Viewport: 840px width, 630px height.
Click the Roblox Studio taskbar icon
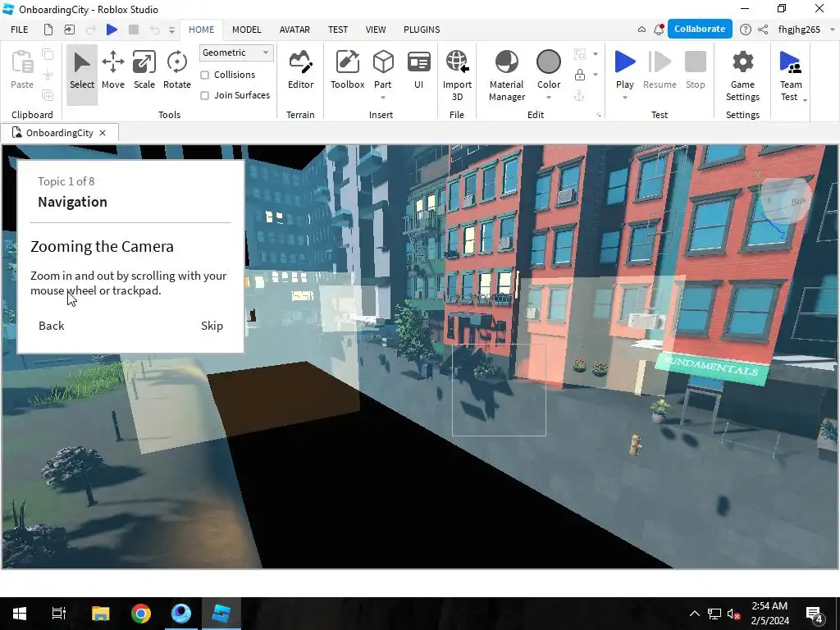click(x=221, y=614)
